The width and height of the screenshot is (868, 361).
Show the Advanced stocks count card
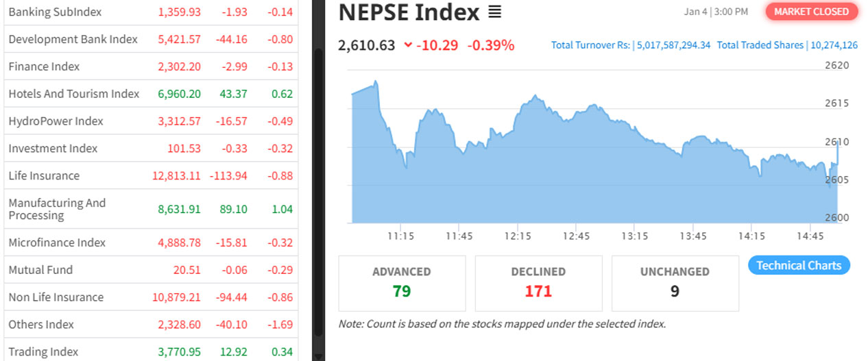402,283
